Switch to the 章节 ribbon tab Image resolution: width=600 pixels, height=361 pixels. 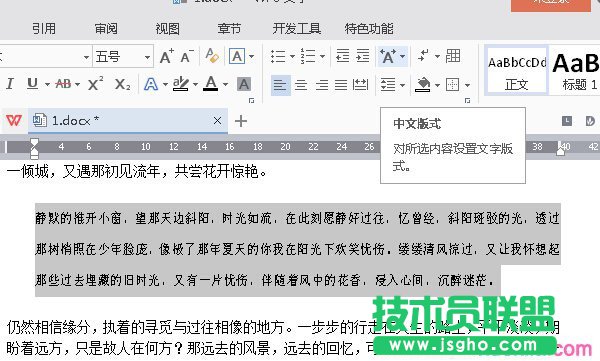tap(229, 28)
